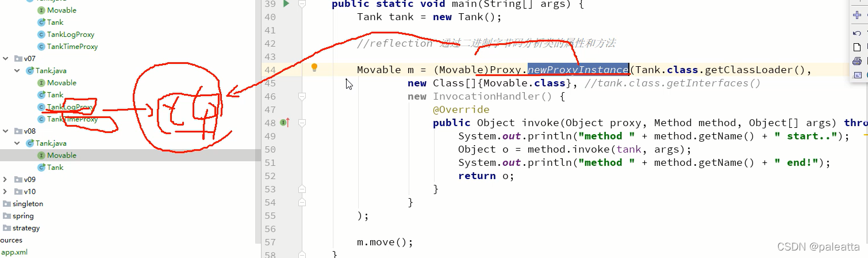Click the v09 package folder icon
The width and height of the screenshot is (868, 258).
[18, 179]
